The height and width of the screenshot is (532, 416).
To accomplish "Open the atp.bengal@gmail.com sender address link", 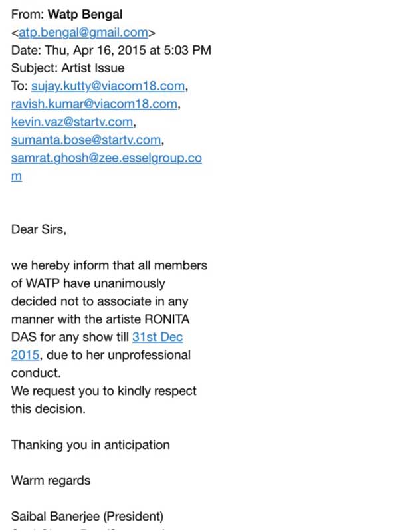I will (x=83, y=32).
